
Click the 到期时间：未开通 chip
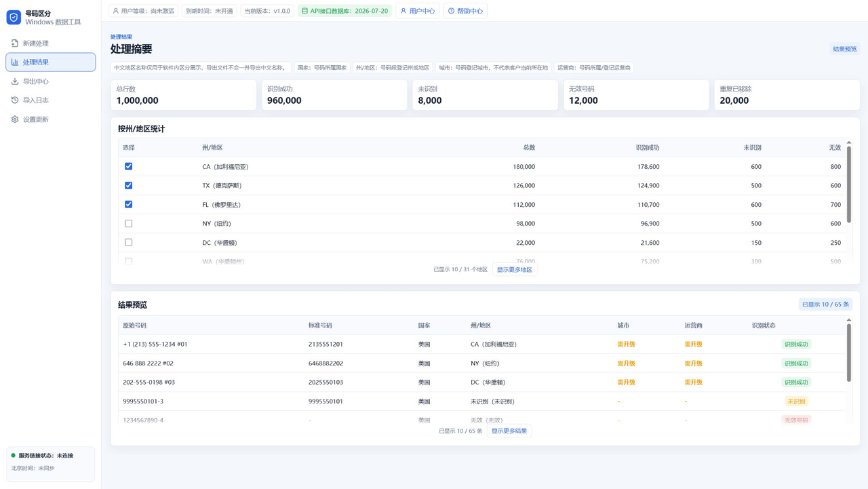[x=210, y=11]
